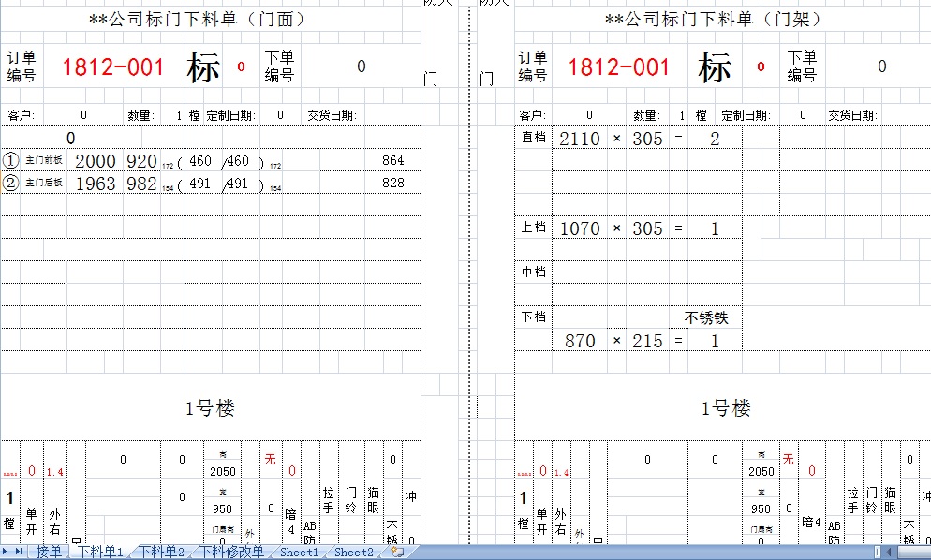Image resolution: width=931 pixels, height=560 pixels.
Task: Select the cell showing 864
Action: tap(392, 161)
